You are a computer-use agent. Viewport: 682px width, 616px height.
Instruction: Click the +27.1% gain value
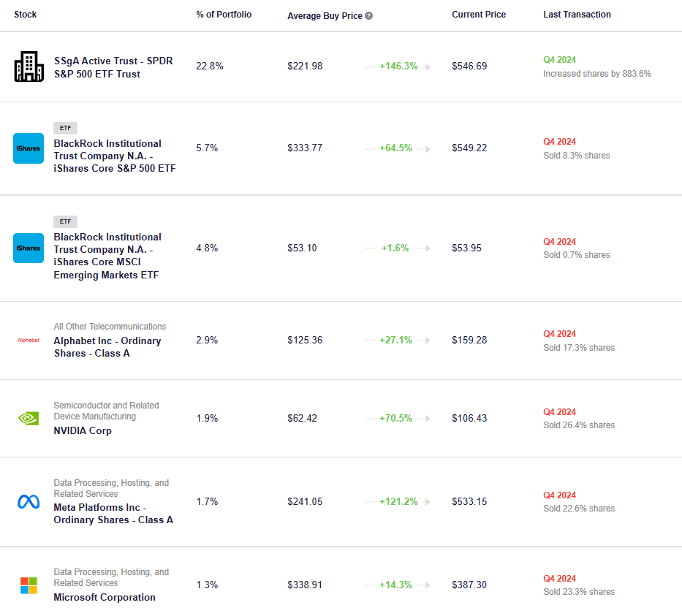[395, 340]
